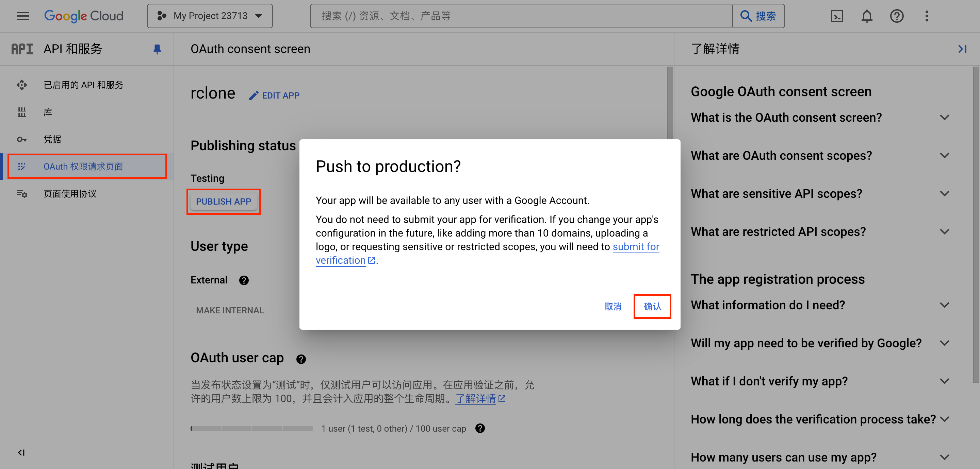Screen dimensions: 980x469
Task: Unpin API 和服务 with the pin icon
Action: tap(157, 49)
